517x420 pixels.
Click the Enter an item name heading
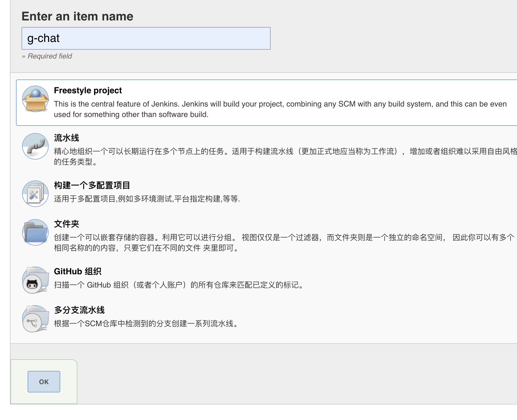click(x=77, y=16)
